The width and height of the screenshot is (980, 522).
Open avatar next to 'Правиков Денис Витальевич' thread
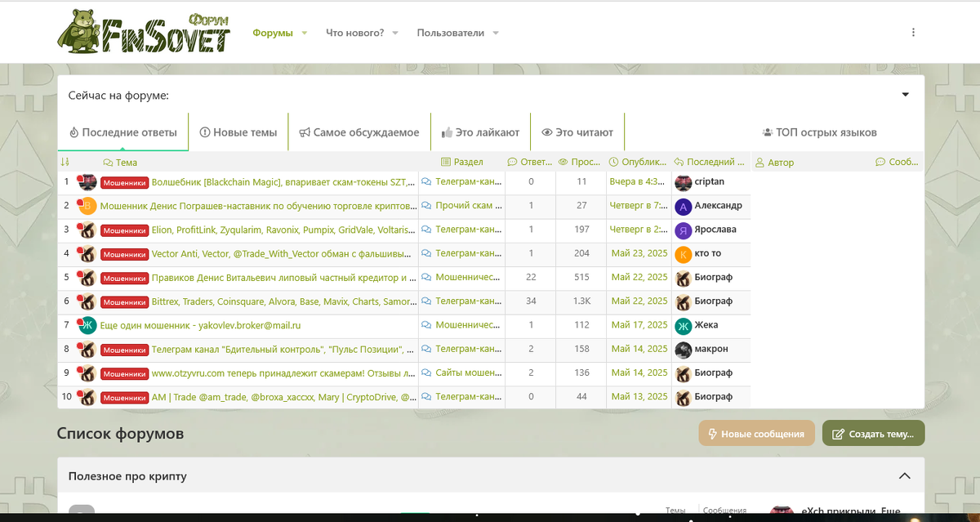(87, 278)
